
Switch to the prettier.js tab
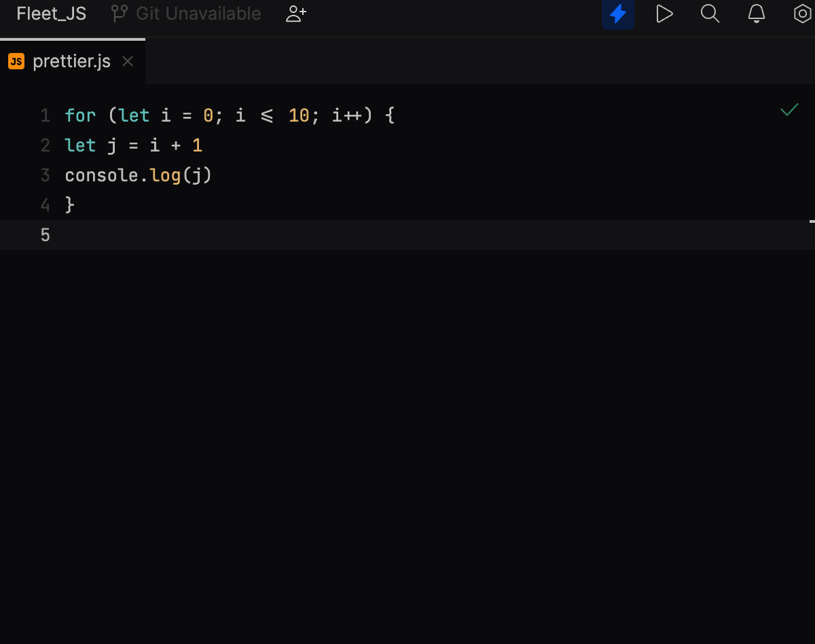pyautogui.click(x=72, y=61)
